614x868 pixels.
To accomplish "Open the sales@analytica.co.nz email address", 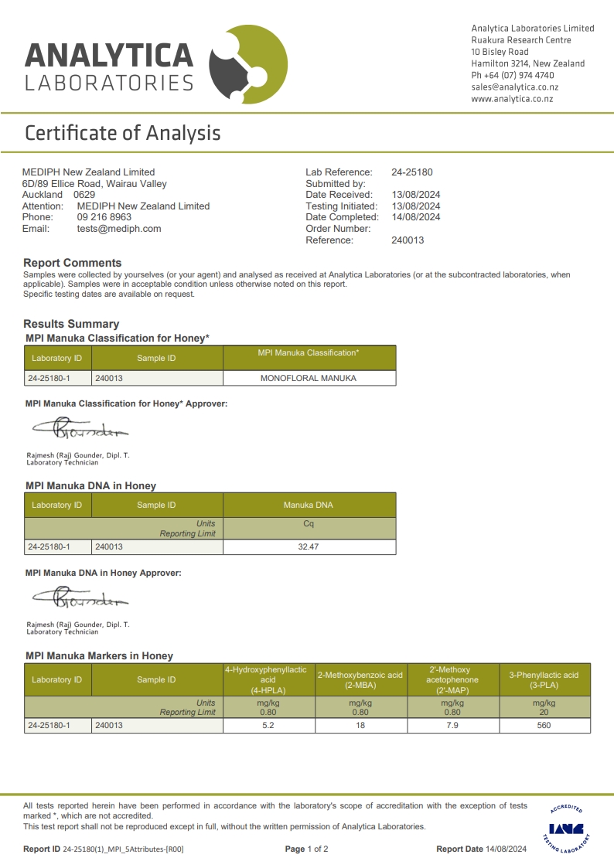I will 514,87.
